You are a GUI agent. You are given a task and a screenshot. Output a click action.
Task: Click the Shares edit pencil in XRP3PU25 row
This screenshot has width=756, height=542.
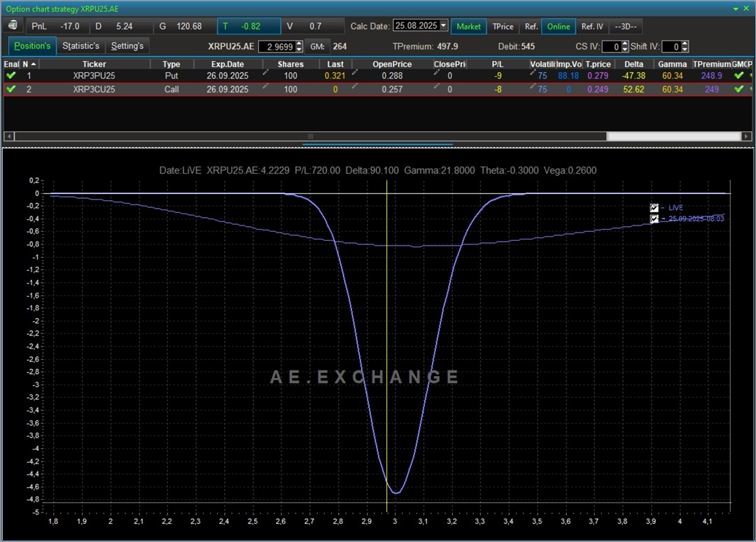point(266,72)
